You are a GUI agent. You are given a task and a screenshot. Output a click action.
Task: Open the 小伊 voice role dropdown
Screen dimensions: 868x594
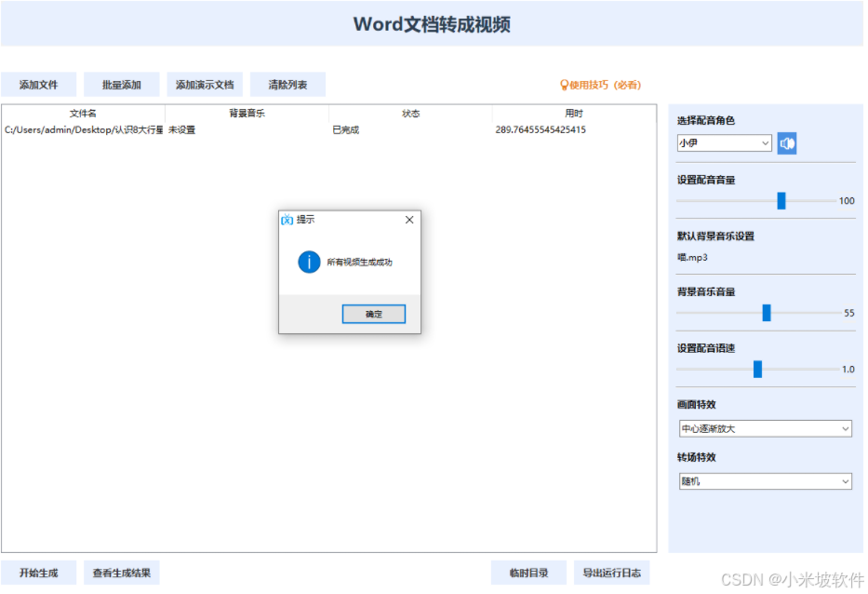click(x=724, y=143)
